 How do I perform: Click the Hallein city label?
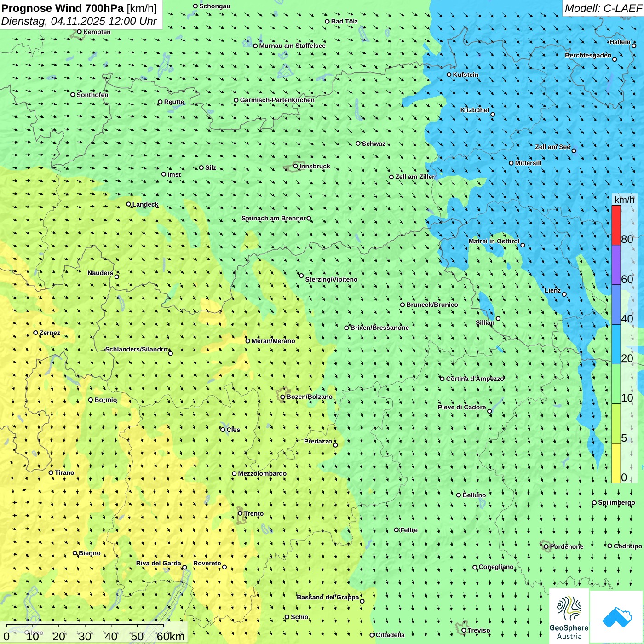click(x=620, y=42)
